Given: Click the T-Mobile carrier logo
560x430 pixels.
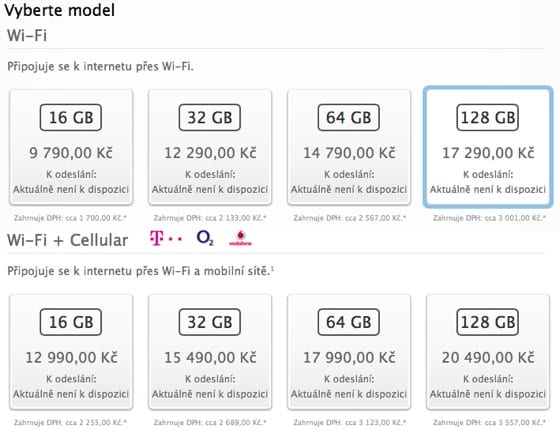Looking at the screenshot, I should pos(166,239).
